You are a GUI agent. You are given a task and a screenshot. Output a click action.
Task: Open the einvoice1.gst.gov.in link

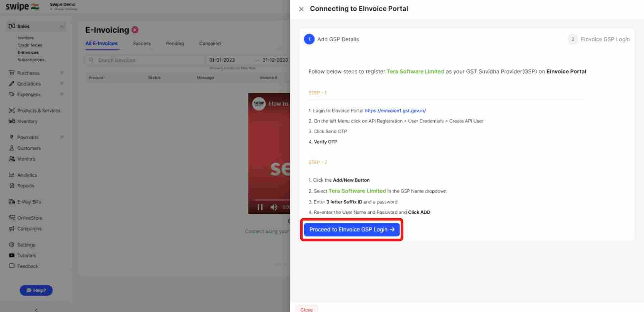point(395,111)
